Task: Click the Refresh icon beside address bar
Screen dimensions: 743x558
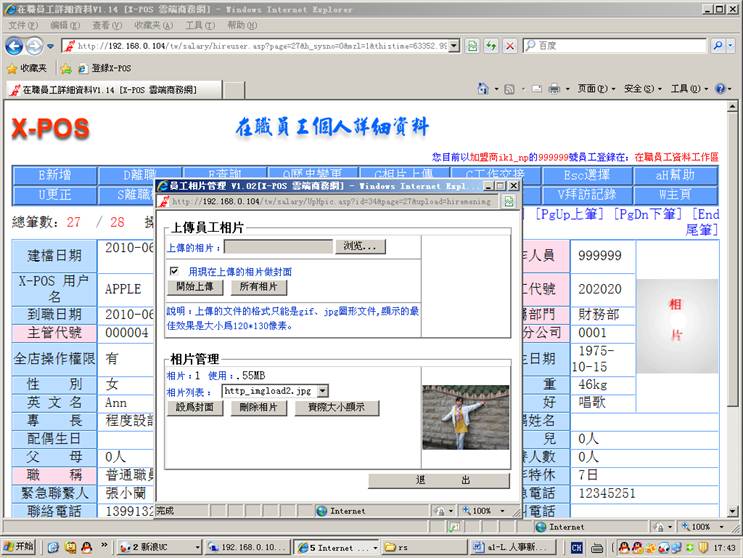Action: tap(490, 46)
